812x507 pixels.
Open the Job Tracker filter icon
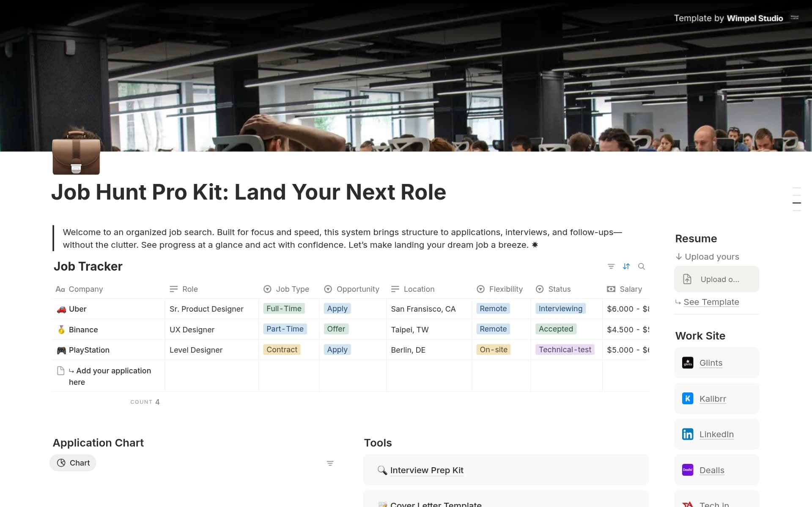(611, 266)
